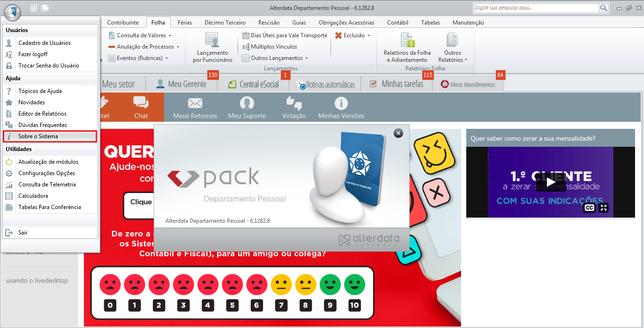Toggle closed captions on the video
Screen dimensions: 644x328
589,208
